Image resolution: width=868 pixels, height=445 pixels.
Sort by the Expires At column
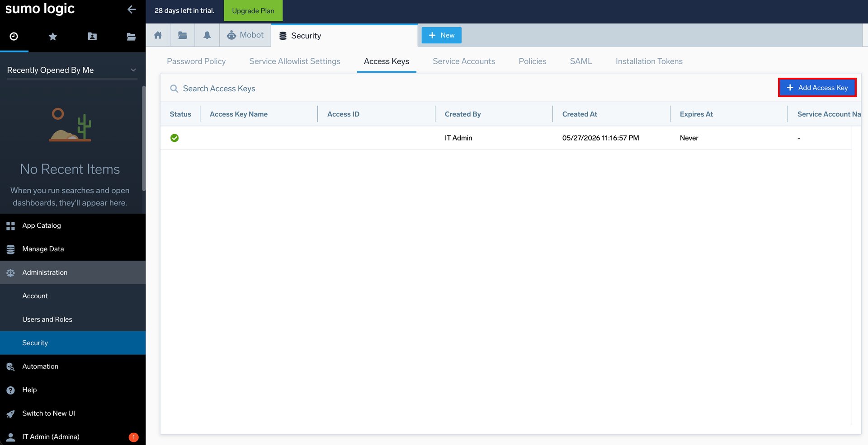click(696, 114)
